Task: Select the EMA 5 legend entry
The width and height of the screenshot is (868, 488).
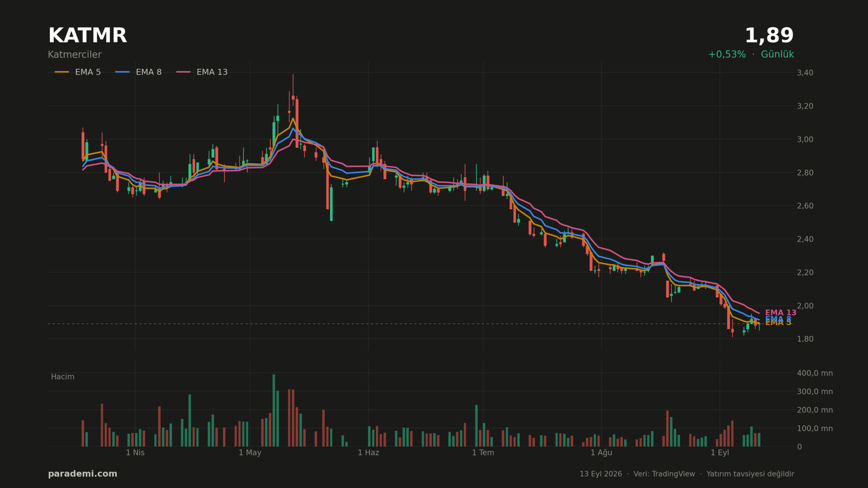Action: (78, 72)
